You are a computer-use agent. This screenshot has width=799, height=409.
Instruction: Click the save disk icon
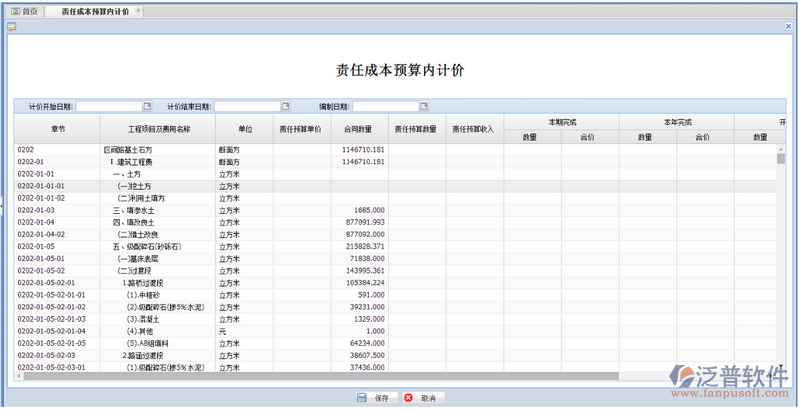(362, 398)
